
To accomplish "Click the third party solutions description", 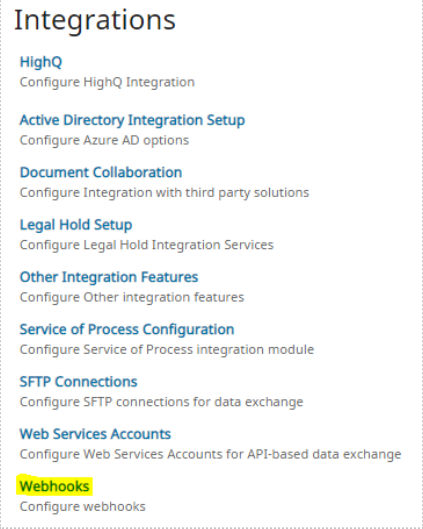I will (x=165, y=193).
